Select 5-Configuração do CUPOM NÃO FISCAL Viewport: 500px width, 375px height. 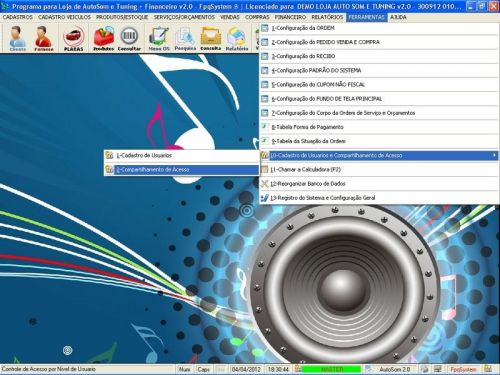pyautogui.click(x=379, y=85)
